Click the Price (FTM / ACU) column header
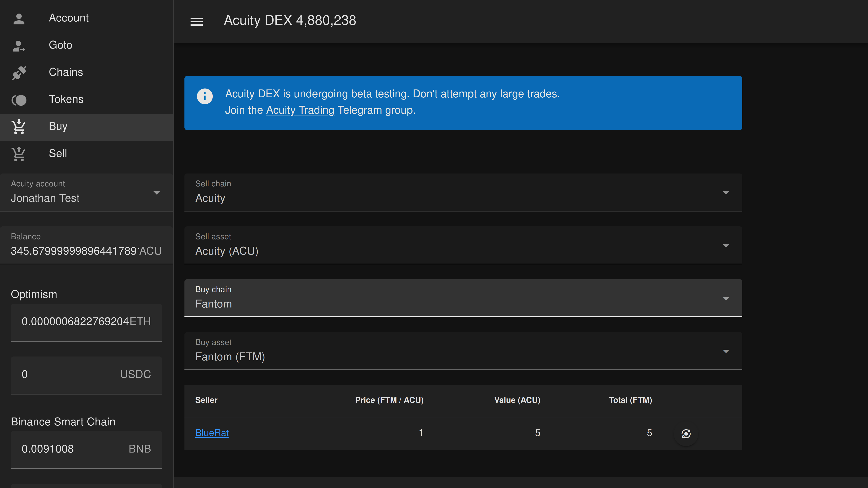The image size is (868, 488). pyautogui.click(x=389, y=400)
